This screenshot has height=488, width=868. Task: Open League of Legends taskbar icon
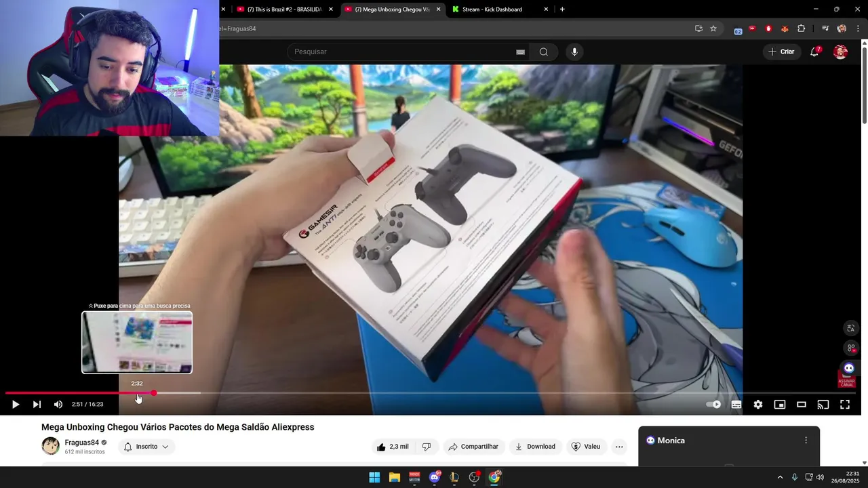(x=454, y=477)
